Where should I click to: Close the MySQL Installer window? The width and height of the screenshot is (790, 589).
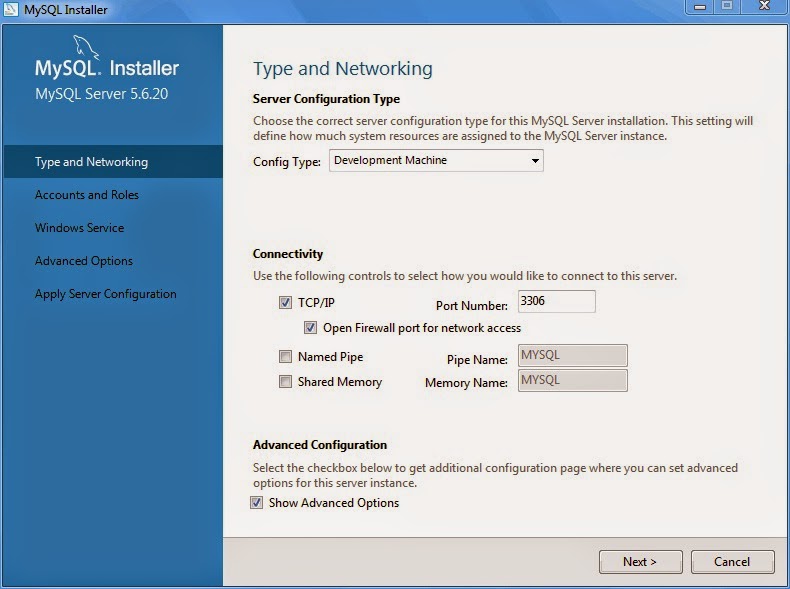click(x=764, y=6)
